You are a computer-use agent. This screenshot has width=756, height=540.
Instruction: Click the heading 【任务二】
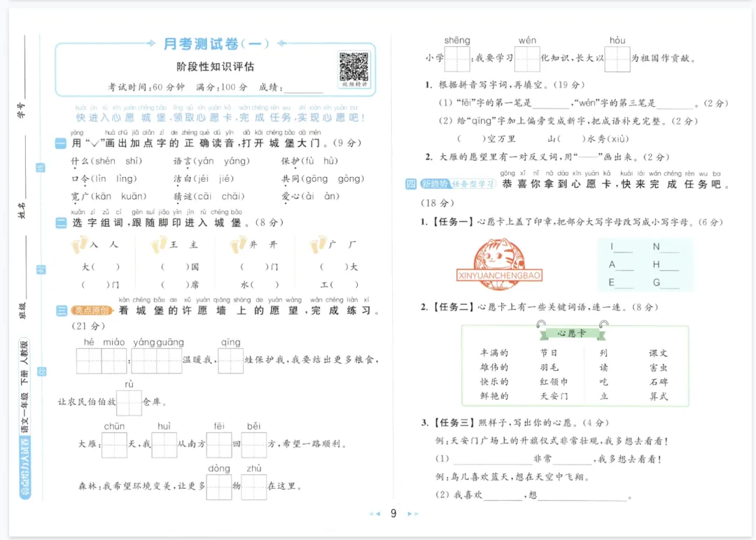pyautogui.click(x=451, y=307)
